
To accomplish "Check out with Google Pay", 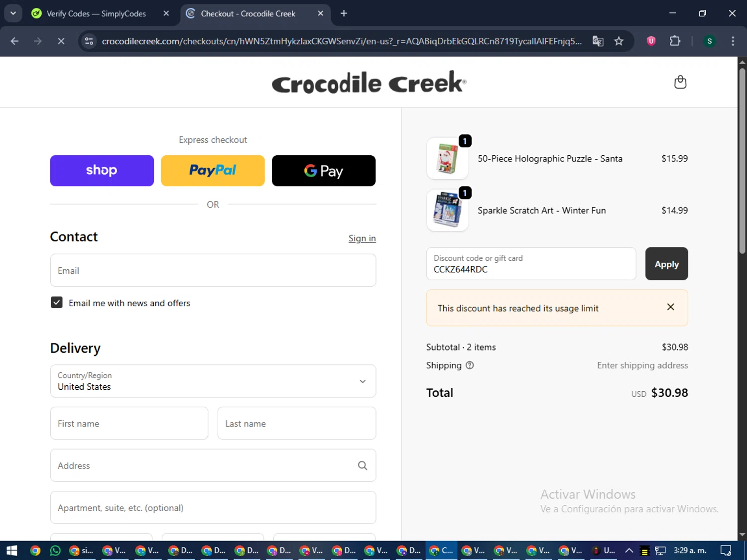I will [x=324, y=171].
